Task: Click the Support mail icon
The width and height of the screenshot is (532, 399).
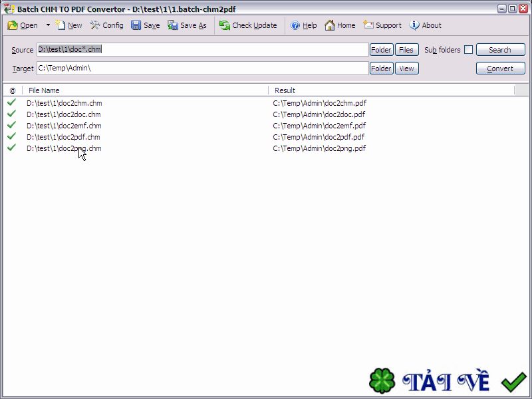Action: (x=368, y=25)
